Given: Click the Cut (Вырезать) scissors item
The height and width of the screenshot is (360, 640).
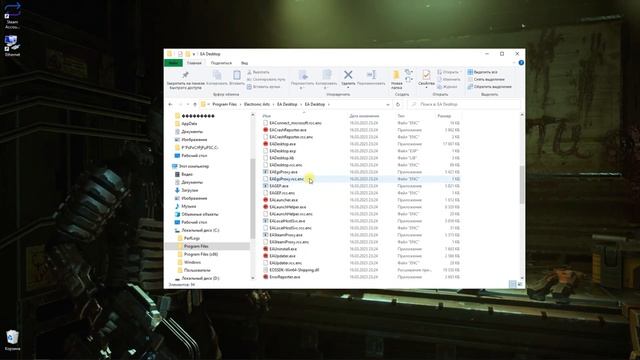Looking at the screenshot, I should [258, 72].
